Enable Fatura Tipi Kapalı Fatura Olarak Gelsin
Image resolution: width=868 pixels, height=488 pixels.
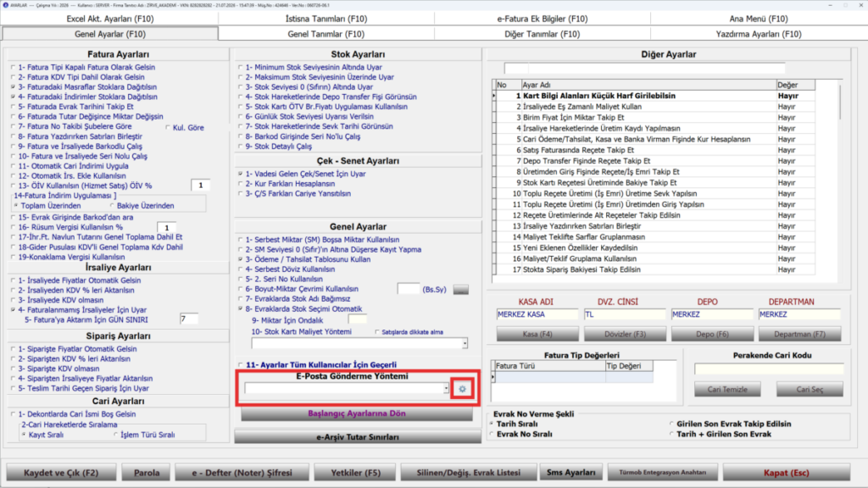coord(14,68)
